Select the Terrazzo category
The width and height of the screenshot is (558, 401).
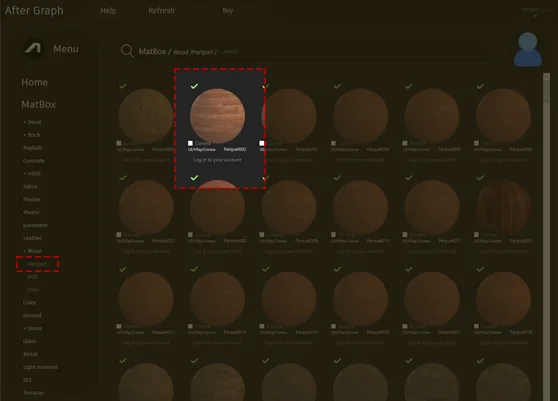click(x=33, y=393)
